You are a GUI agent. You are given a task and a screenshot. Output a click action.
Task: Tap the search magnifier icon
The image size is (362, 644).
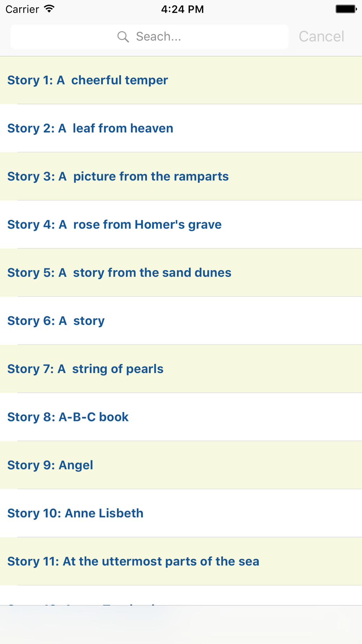(x=123, y=37)
